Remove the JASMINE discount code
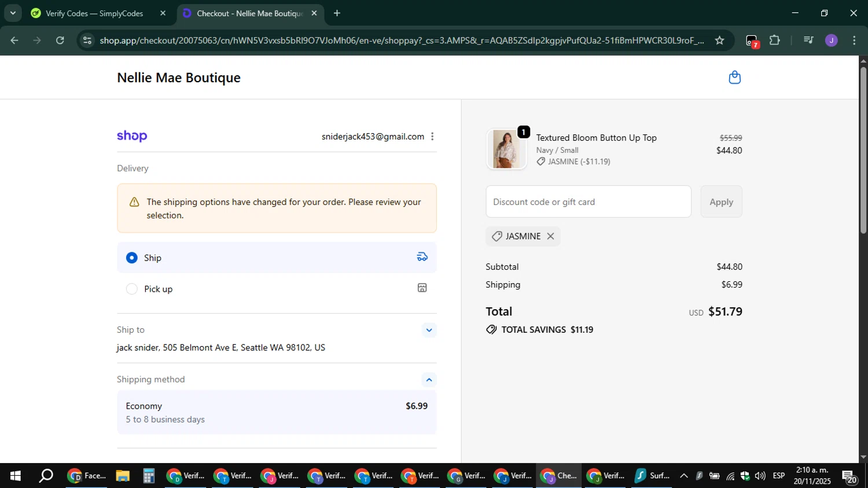Viewport: 868px width, 488px height. (550, 236)
